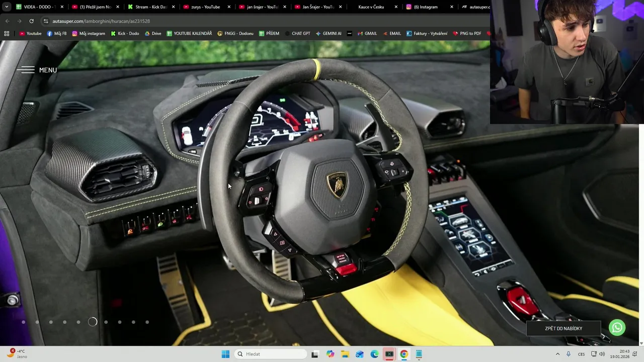Screen dimensions: 644x362
Task: Open Task View in taskbar
Action: click(x=315, y=354)
